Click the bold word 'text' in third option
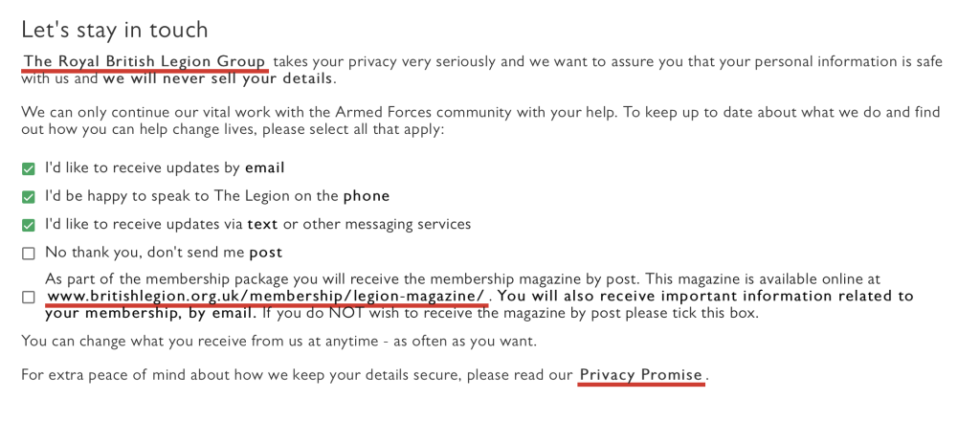Viewport: 980px width, 421px height. (262, 225)
